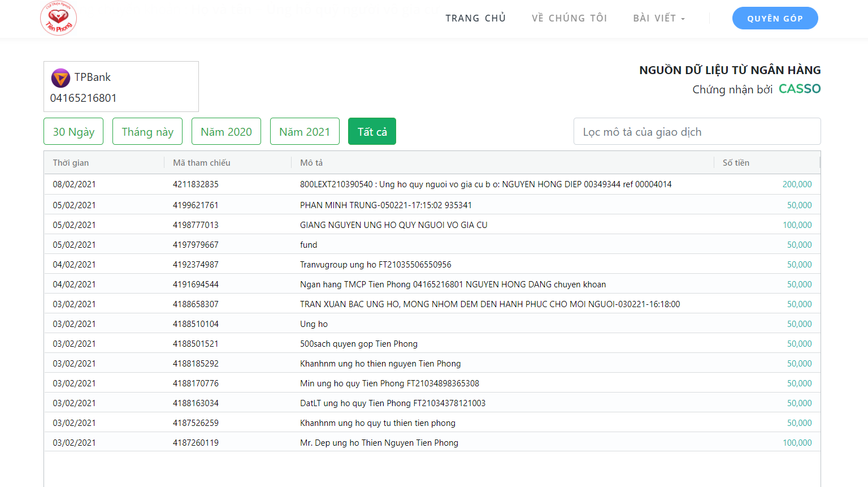Focus the Lọc mô tả của giao dịch field
Viewport: 868px width, 487px height.
[x=697, y=131]
